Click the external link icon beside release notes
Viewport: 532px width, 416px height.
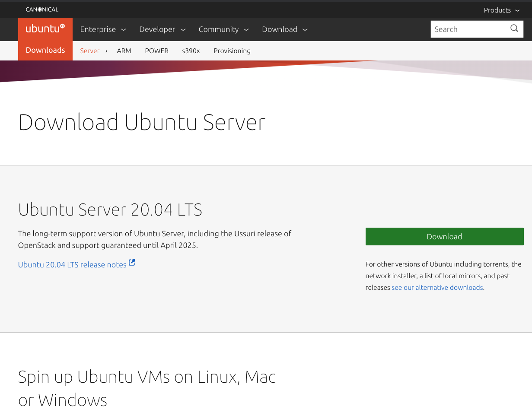click(x=131, y=262)
